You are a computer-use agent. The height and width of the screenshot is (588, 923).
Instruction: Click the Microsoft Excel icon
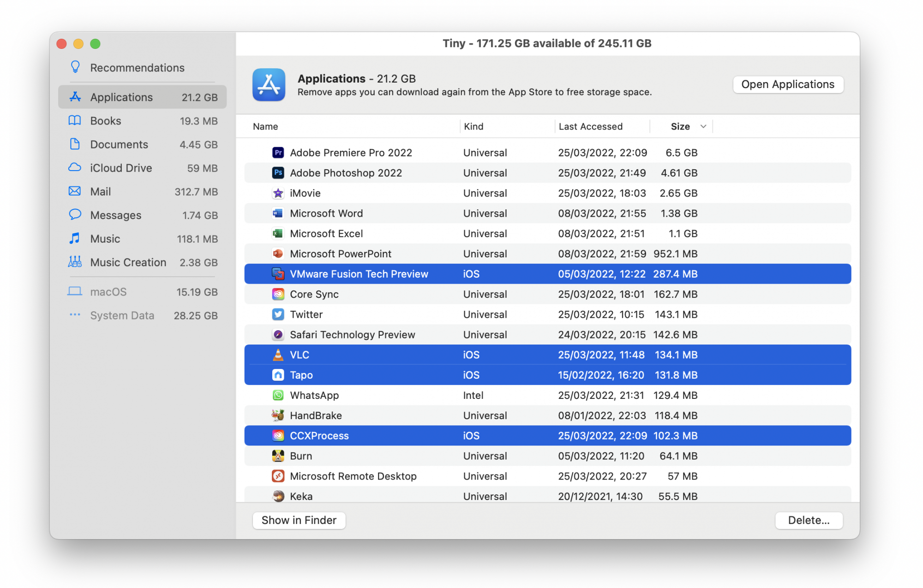[x=278, y=234]
